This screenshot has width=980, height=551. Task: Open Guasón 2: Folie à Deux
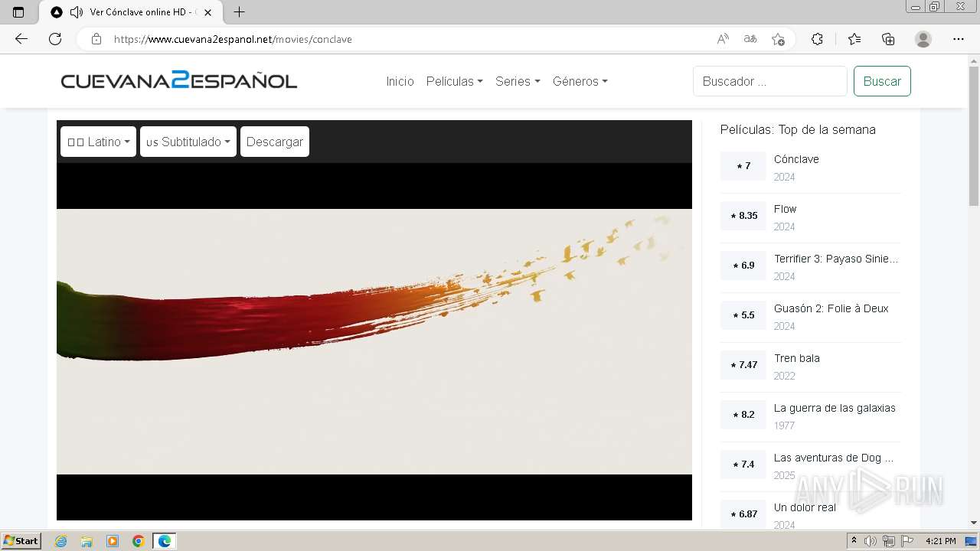coord(831,308)
